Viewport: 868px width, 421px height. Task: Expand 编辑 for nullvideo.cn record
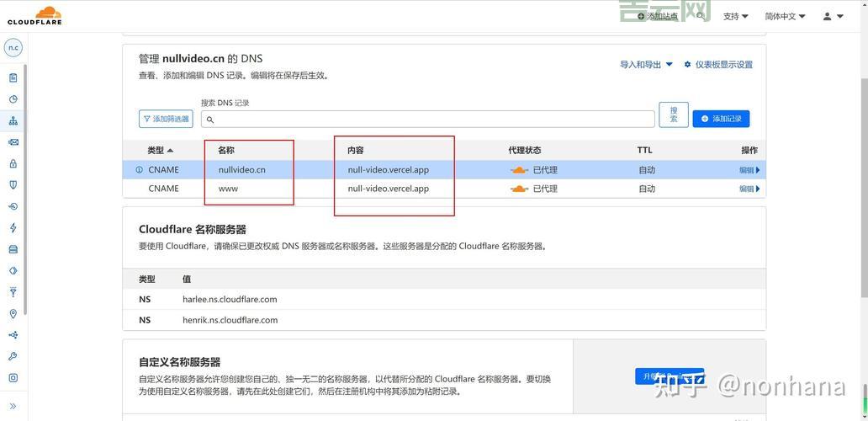click(x=749, y=170)
